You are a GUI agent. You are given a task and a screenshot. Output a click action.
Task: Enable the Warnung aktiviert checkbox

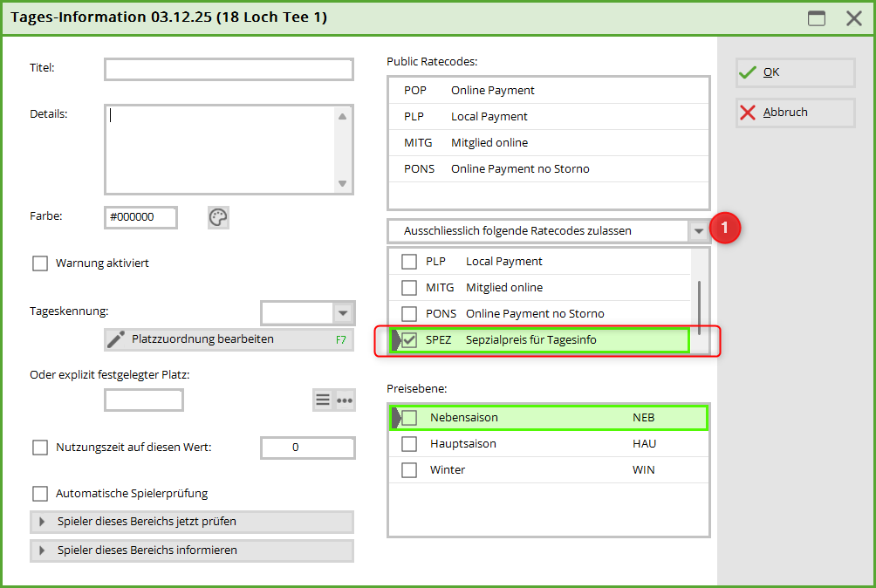pyautogui.click(x=40, y=263)
